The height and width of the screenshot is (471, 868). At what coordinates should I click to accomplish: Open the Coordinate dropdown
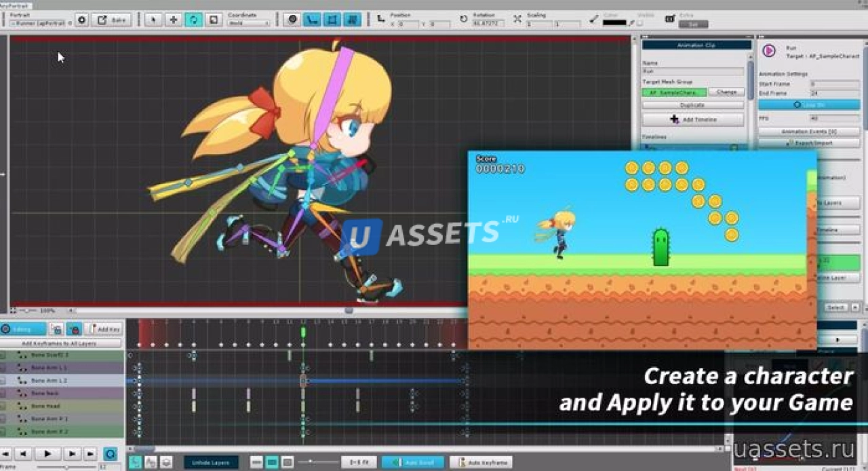[249, 23]
